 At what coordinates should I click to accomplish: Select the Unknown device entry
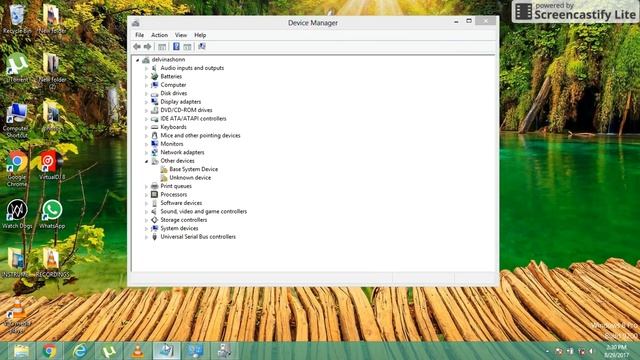pos(190,178)
